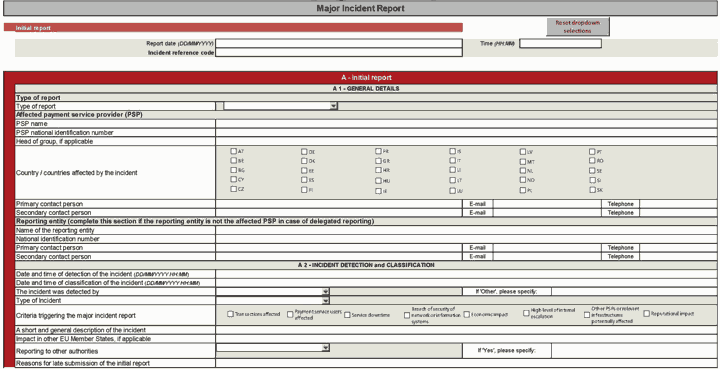Focus Impact in other EU Member States field

click(x=466, y=339)
